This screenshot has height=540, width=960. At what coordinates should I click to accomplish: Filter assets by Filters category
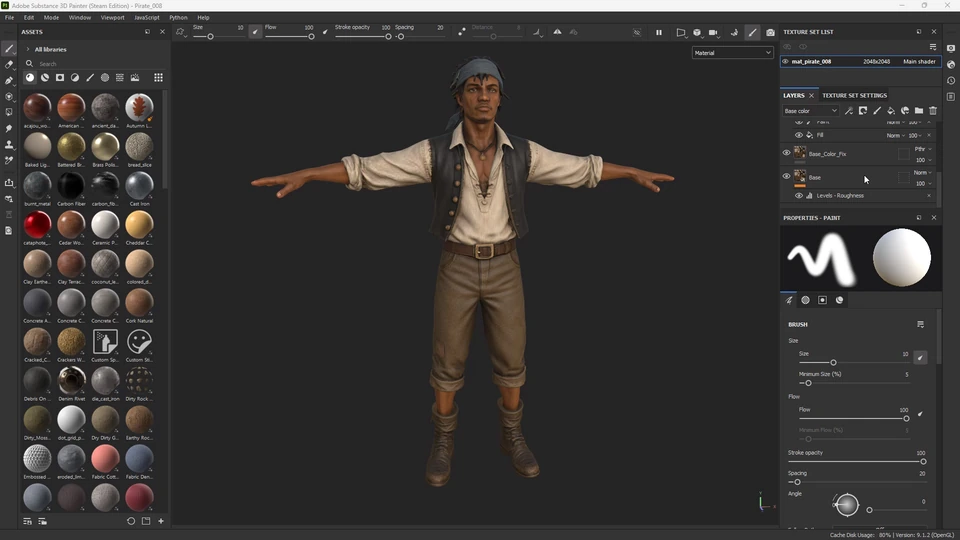75,78
